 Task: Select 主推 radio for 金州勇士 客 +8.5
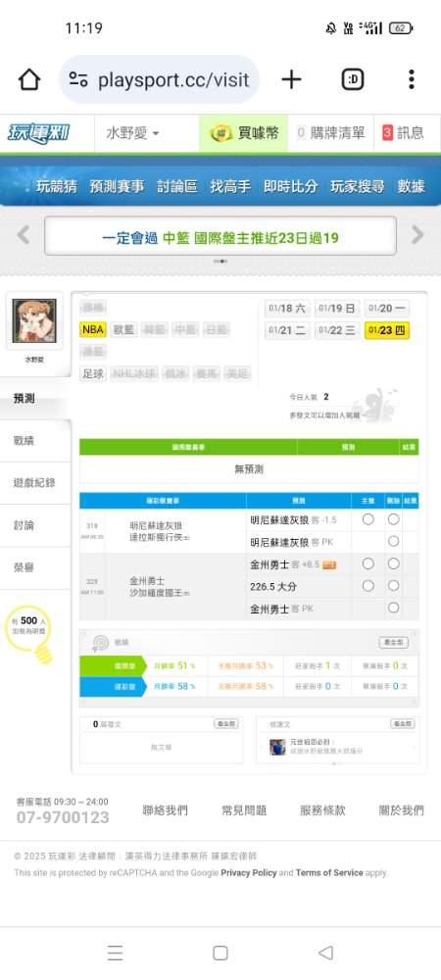point(367,563)
